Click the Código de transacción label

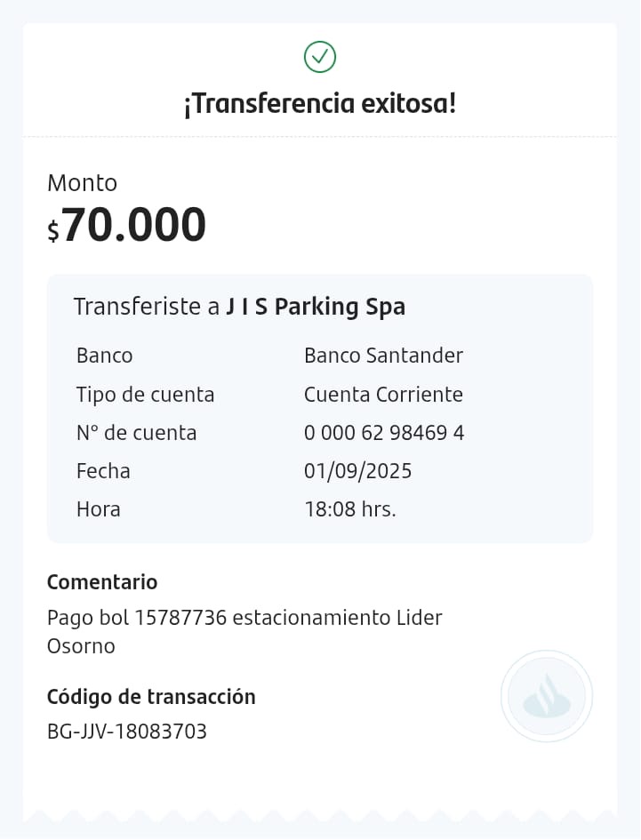click(x=151, y=697)
